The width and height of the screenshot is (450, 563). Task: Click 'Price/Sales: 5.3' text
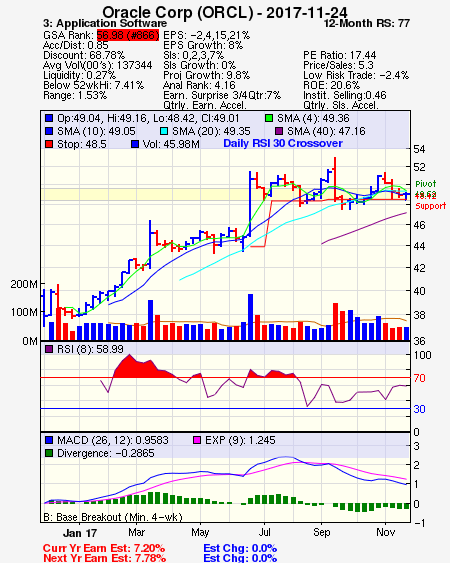[338, 65]
